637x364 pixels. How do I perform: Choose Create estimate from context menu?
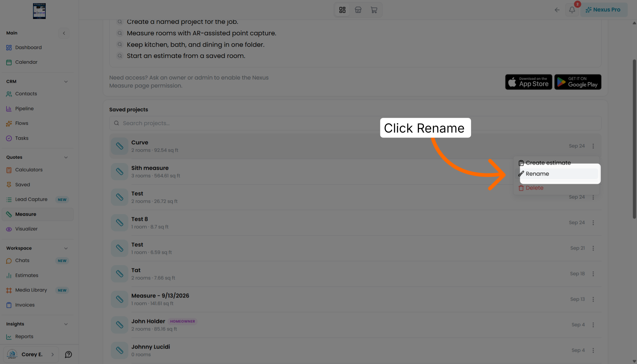point(556,163)
